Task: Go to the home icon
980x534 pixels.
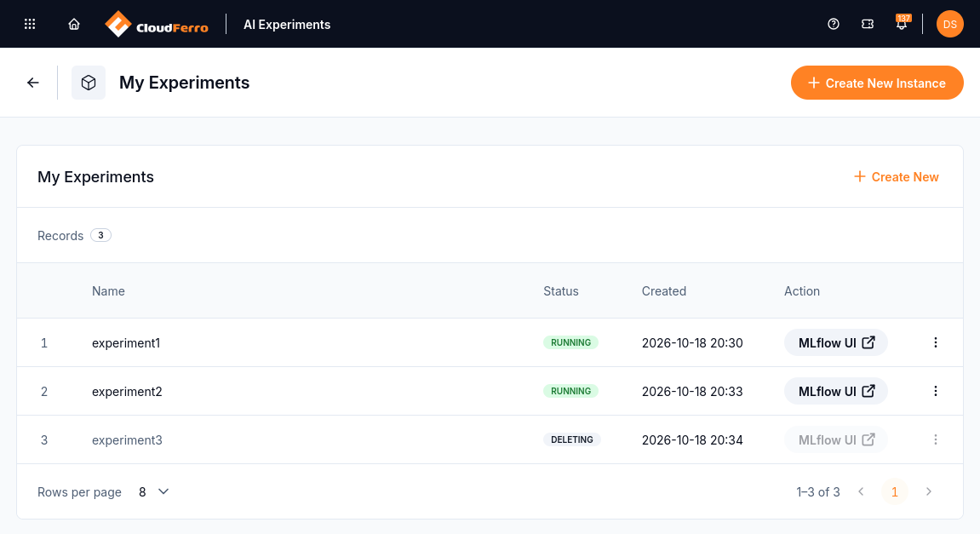Action: pos(74,24)
